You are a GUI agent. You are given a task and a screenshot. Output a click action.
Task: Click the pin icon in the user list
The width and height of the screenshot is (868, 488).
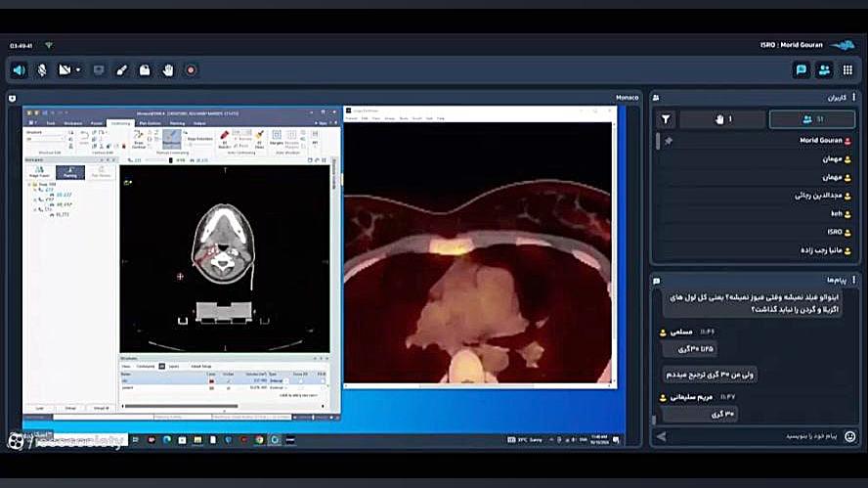pyautogui.click(x=669, y=141)
